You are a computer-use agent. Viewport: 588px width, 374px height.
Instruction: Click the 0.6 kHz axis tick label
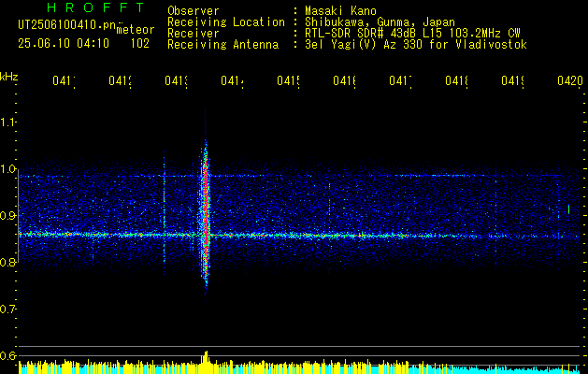pyautogui.click(x=7, y=356)
